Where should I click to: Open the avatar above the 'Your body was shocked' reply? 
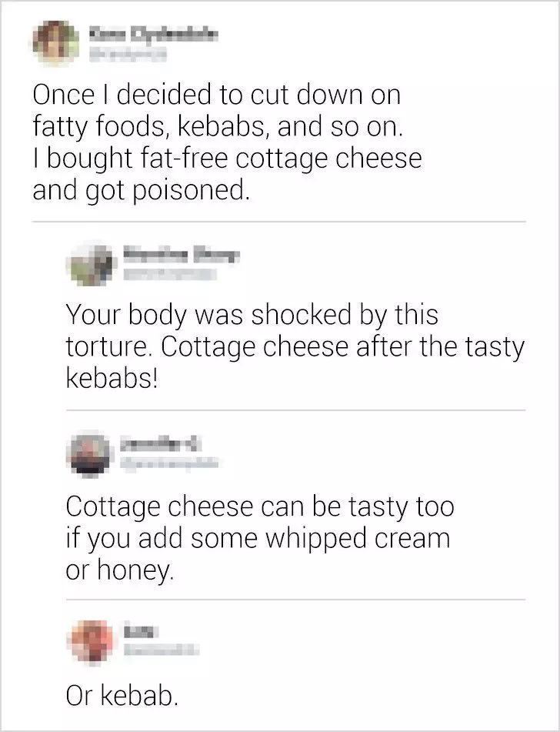[x=92, y=264]
